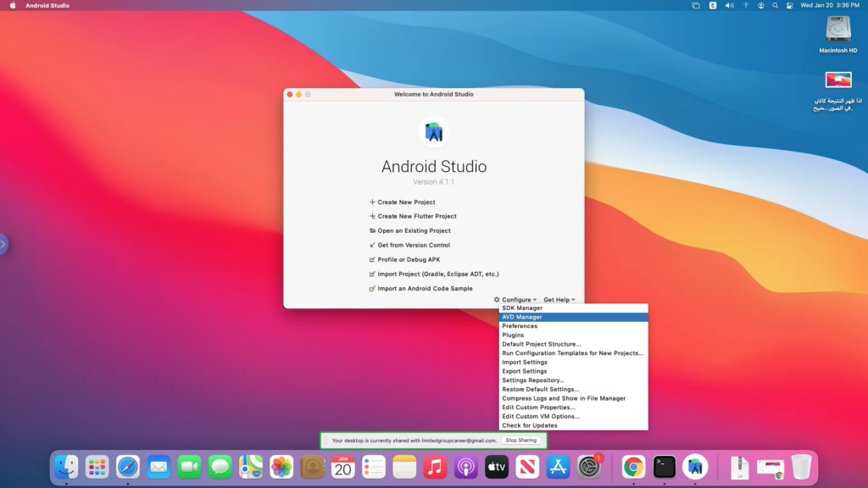Image resolution: width=868 pixels, height=488 pixels.
Task: Click the Stop Sharing button
Action: tap(521, 441)
